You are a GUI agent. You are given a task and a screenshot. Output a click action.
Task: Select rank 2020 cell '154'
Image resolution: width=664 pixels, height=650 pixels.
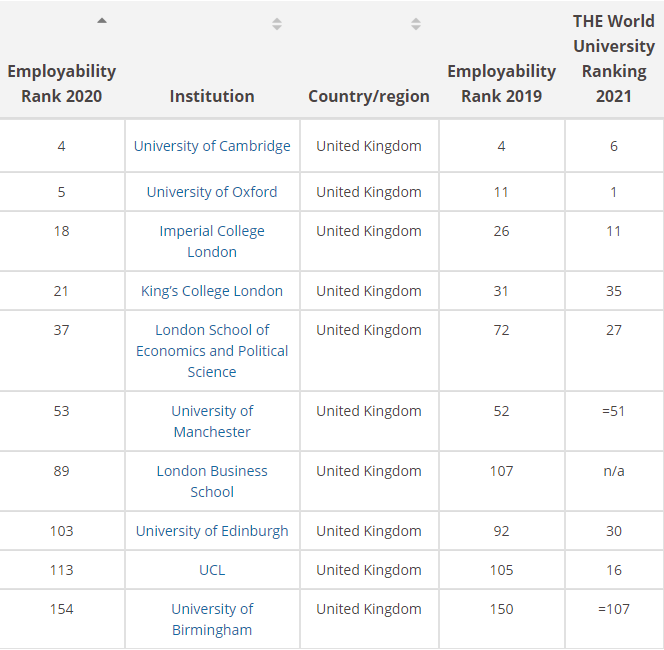[x=61, y=609]
